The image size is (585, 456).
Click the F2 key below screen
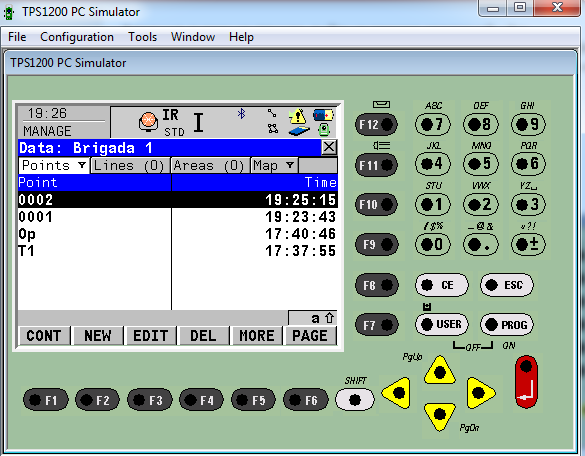tap(97, 400)
